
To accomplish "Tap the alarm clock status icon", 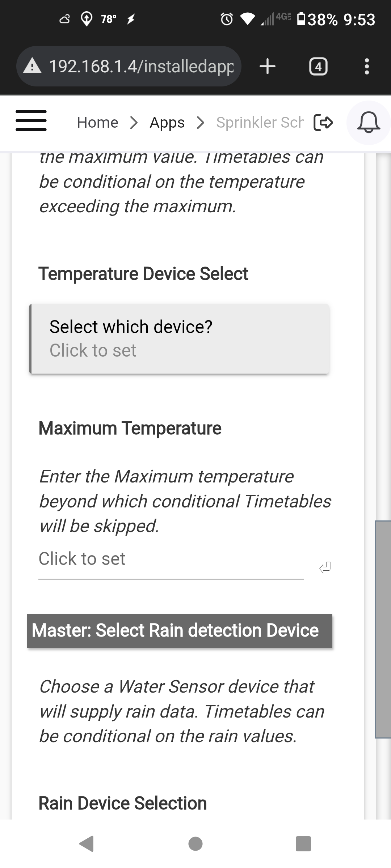I will [x=227, y=19].
